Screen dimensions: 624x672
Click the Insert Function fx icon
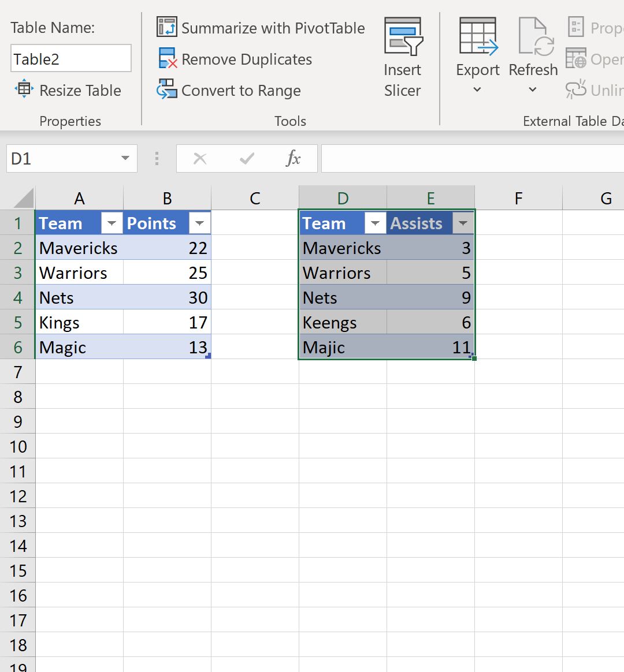point(294,158)
